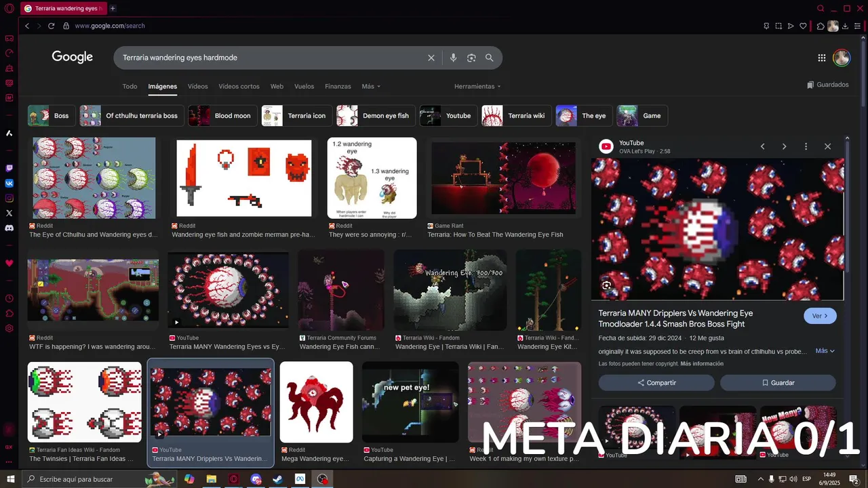The image size is (868, 488).
Task: Click the page vertical scrollbar
Action: coord(863,75)
